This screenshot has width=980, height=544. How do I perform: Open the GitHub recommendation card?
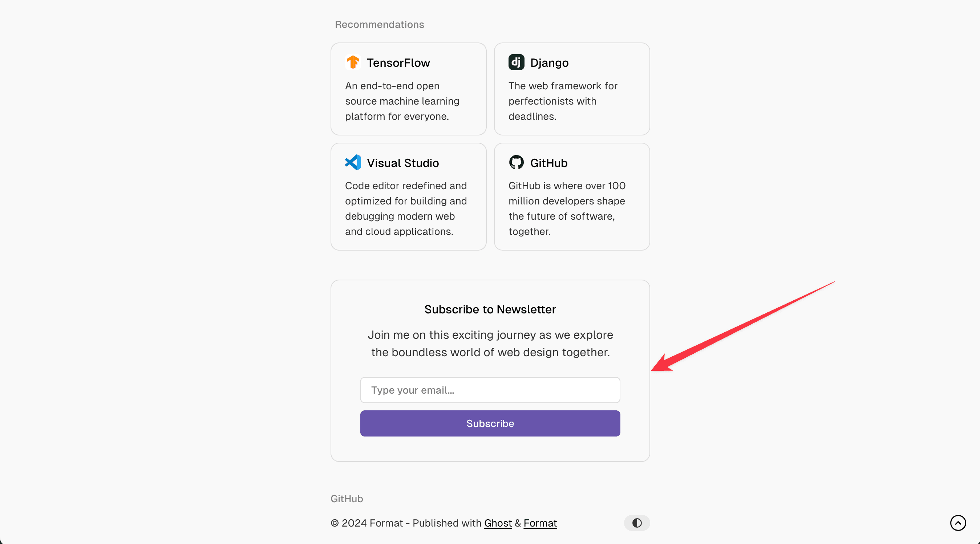(x=571, y=197)
